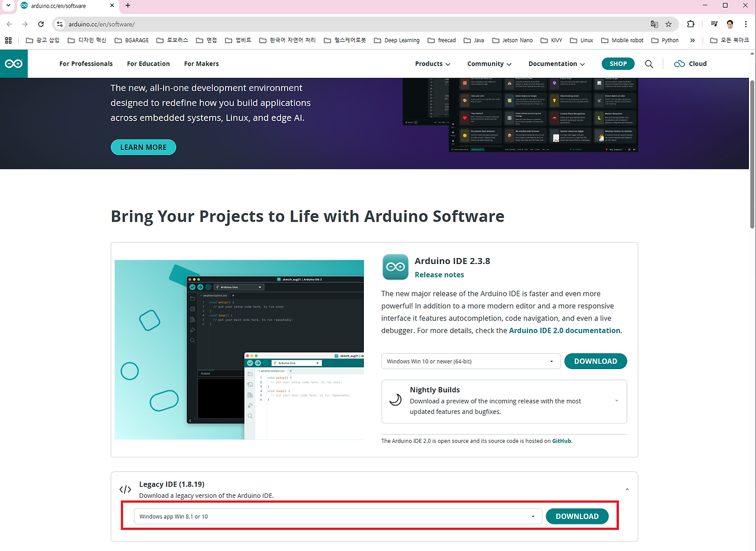The height and width of the screenshot is (551, 756).
Task: Reload the page with the refresh icon
Action: point(41,24)
